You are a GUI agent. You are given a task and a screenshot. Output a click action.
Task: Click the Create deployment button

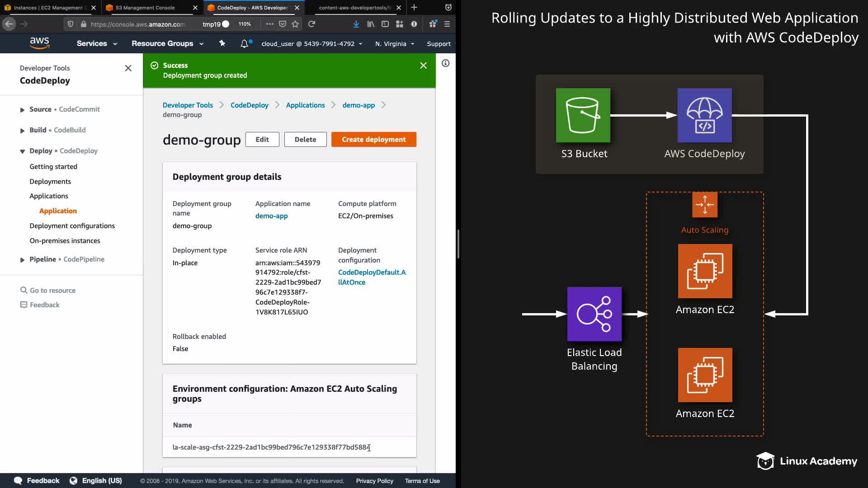[373, 140]
